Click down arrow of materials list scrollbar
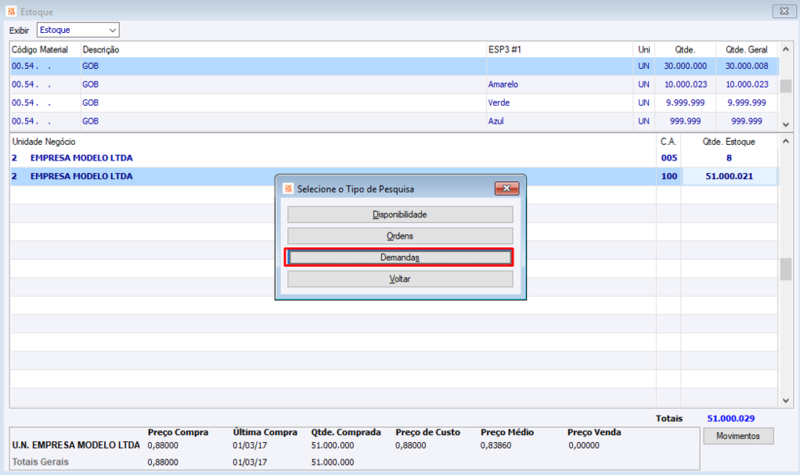 click(x=786, y=124)
